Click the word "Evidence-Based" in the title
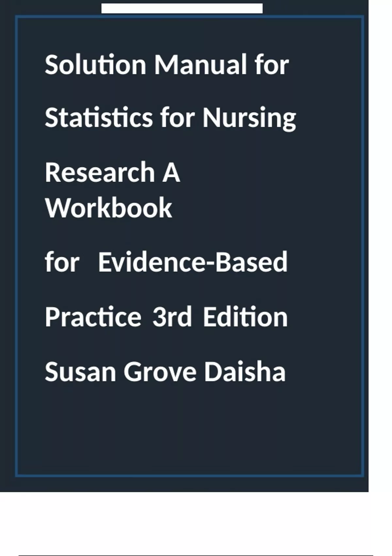 [x=192, y=262]
